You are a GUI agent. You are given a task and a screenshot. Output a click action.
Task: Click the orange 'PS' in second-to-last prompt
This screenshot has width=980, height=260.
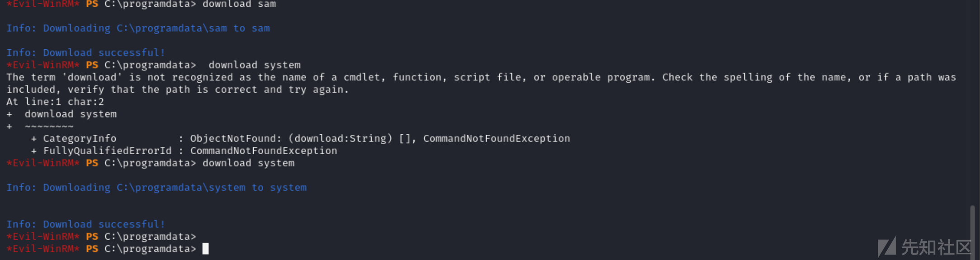pyautogui.click(x=92, y=236)
